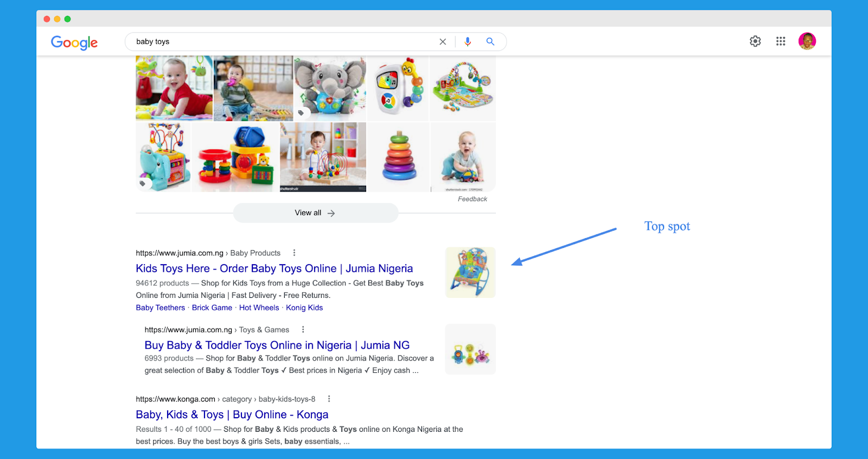
Task: Start voice search with the microphone icon
Action: click(x=468, y=42)
